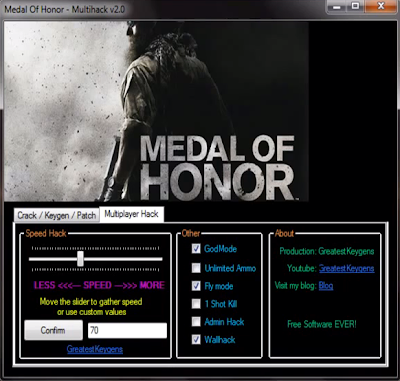Click the 'Move the slider to gather speed' text
The width and height of the screenshot is (400, 381).
point(91,302)
